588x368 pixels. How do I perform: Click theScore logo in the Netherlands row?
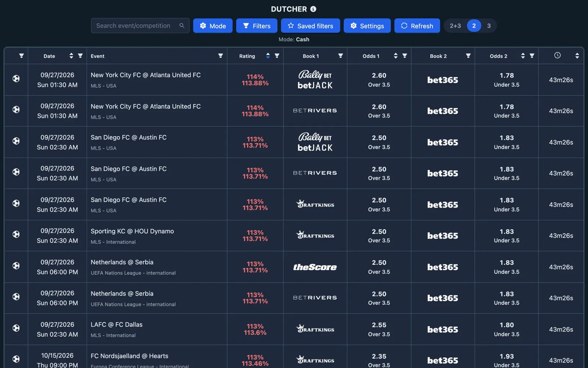click(x=315, y=267)
